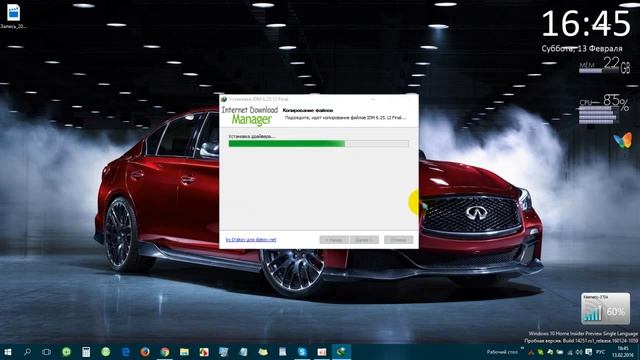Open the Запись_20... desktop file
This screenshot has width=640, height=360.
(x=13, y=16)
